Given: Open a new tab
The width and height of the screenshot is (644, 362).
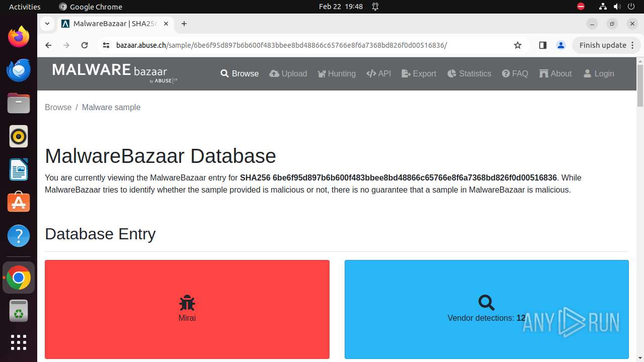Looking at the screenshot, I should coord(184,24).
